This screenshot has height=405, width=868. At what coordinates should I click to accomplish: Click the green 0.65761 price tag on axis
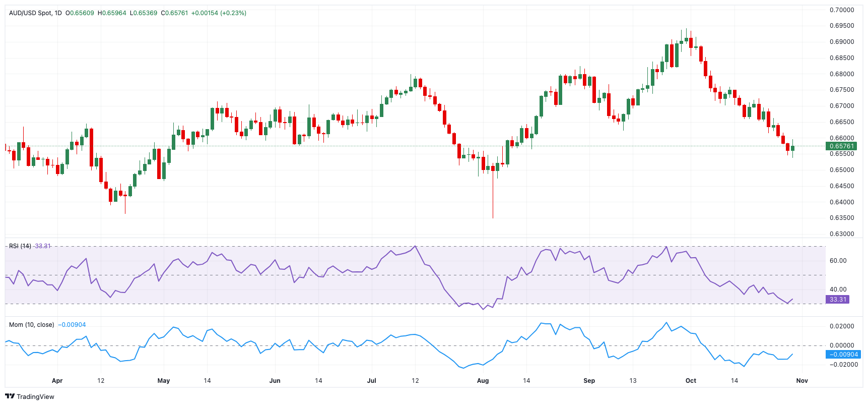point(841,146)
